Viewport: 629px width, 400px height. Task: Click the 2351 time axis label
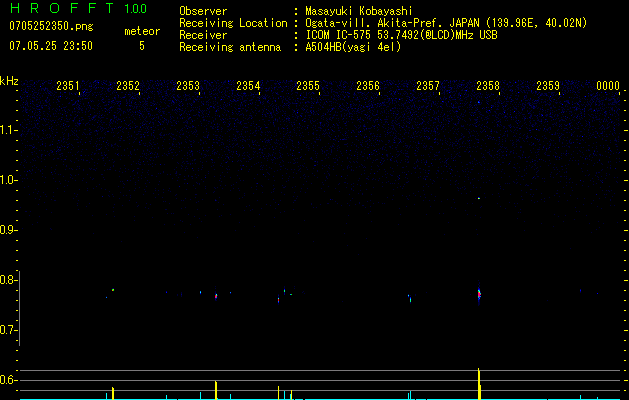[68, 85]
